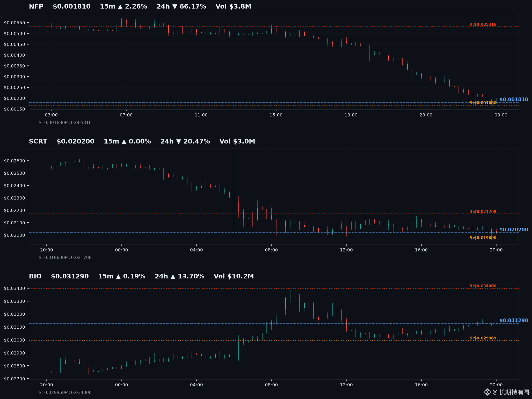Click BIO 24h change 13.70%

point(179,276)
